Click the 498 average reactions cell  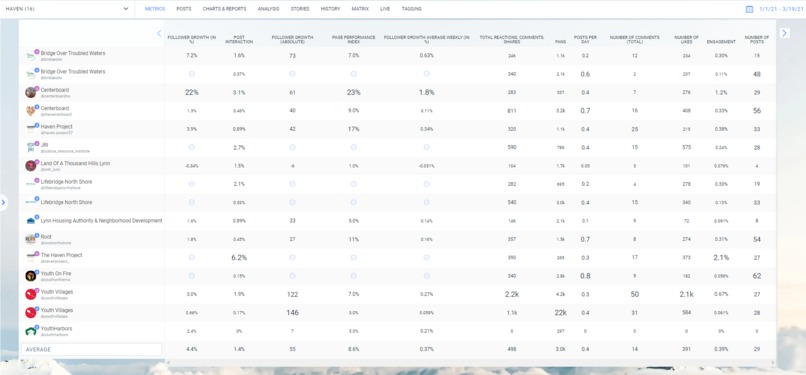[x=511, y=349]
